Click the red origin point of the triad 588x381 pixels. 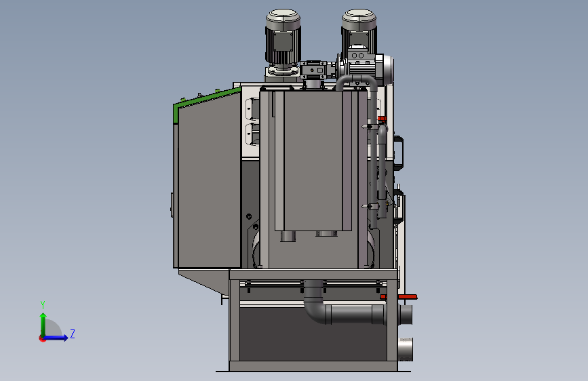tap(42, 338)
